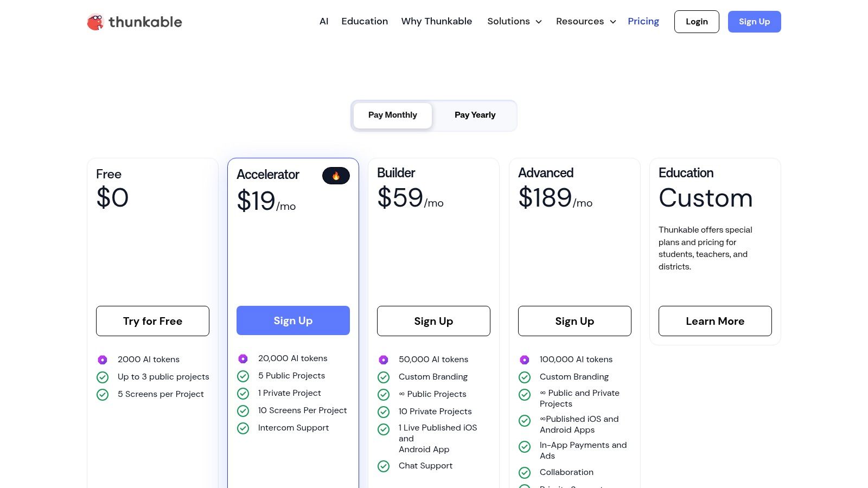
Task: Click the fire icon on Accelerator card
Action: [x=336, y=176]
